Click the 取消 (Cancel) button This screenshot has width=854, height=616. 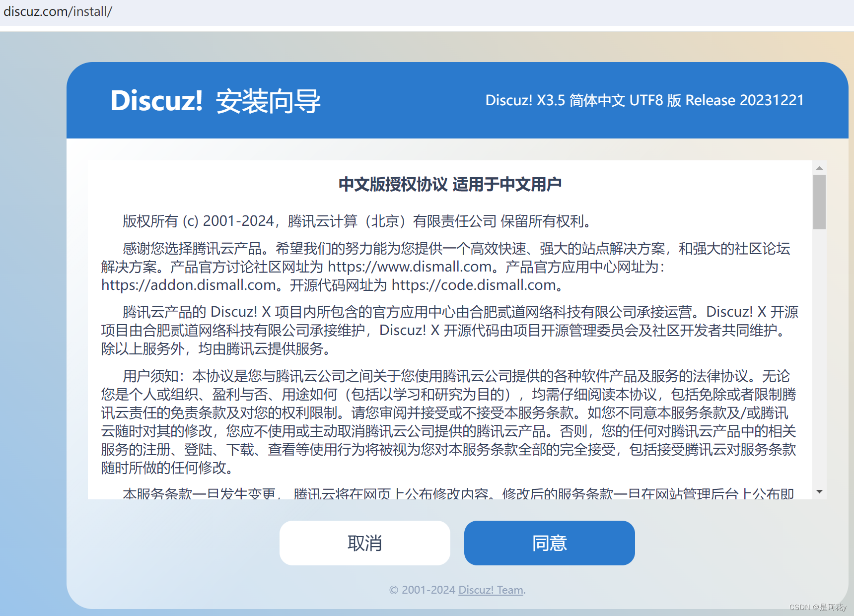pos(364,543)
